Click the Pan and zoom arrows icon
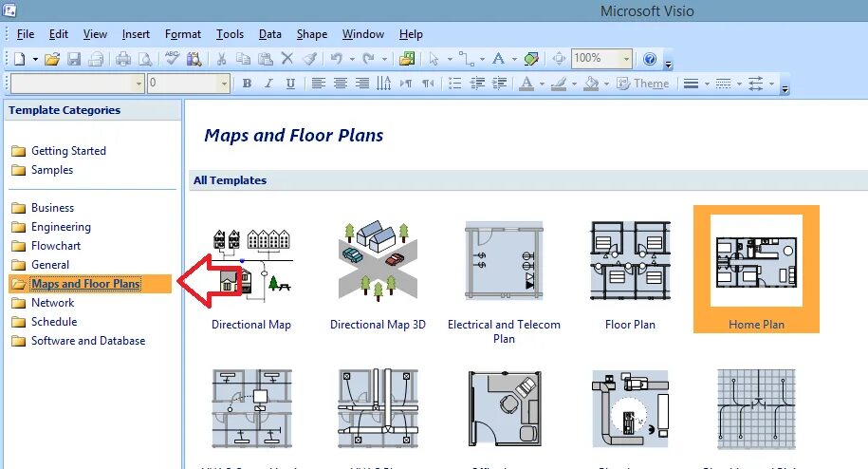The height and width of the screenshot is (469, 868). click(x=559, y=59)
